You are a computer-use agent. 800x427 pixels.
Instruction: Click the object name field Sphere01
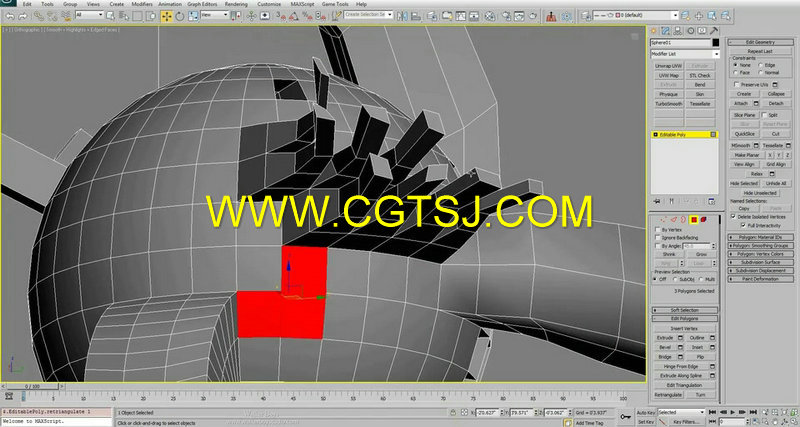click(x=680, y=43)
